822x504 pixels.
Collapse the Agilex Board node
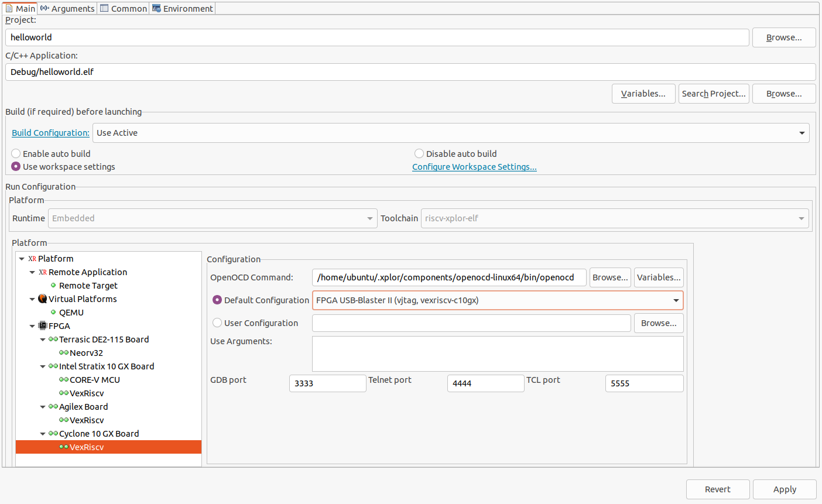point(43,407)
